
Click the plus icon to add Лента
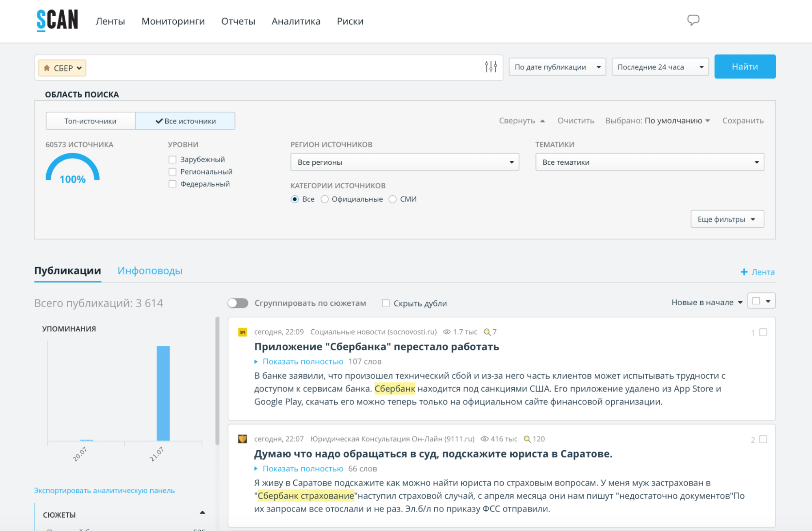pyautogui.click(x=744, y=272)
